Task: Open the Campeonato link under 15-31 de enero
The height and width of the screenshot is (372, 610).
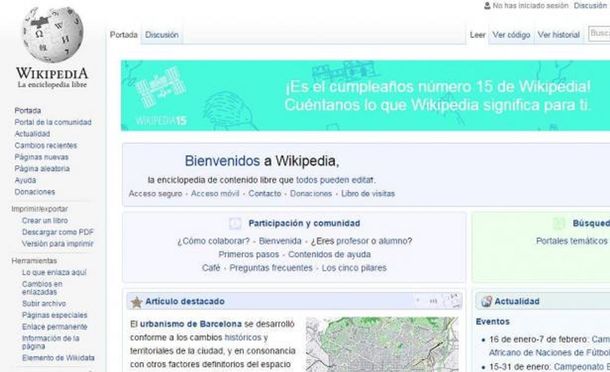Action: tap(582, 367)
